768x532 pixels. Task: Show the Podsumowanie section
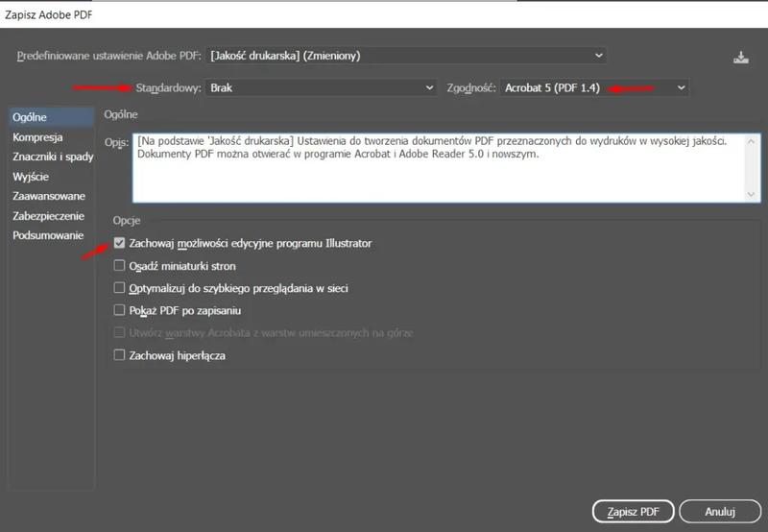pyautogui.click(x=47, y=235)
